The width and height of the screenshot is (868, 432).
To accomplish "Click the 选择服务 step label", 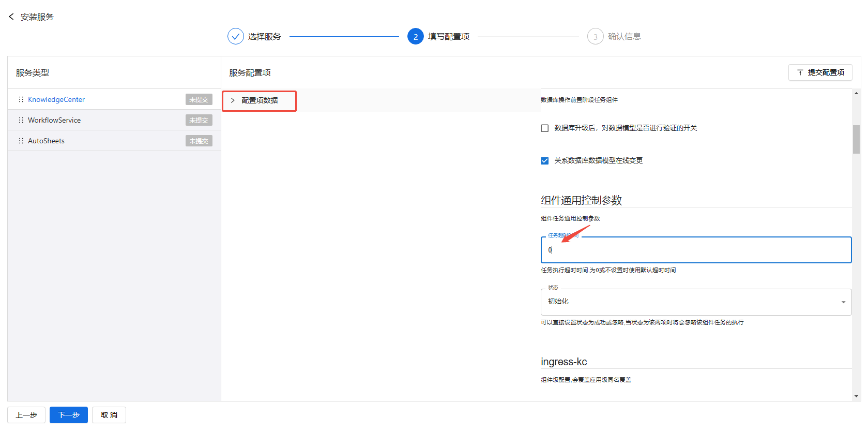I will tap(264, 36).
